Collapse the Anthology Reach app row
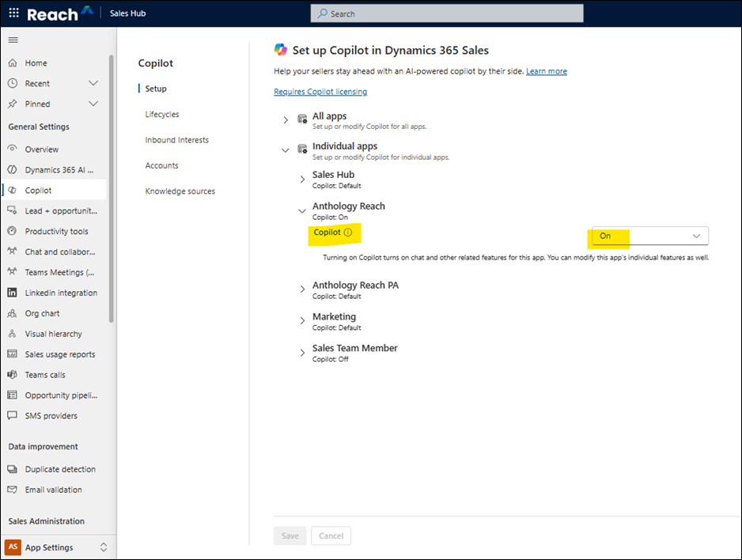Screen dimensions: 742x560 coord(302,211)
